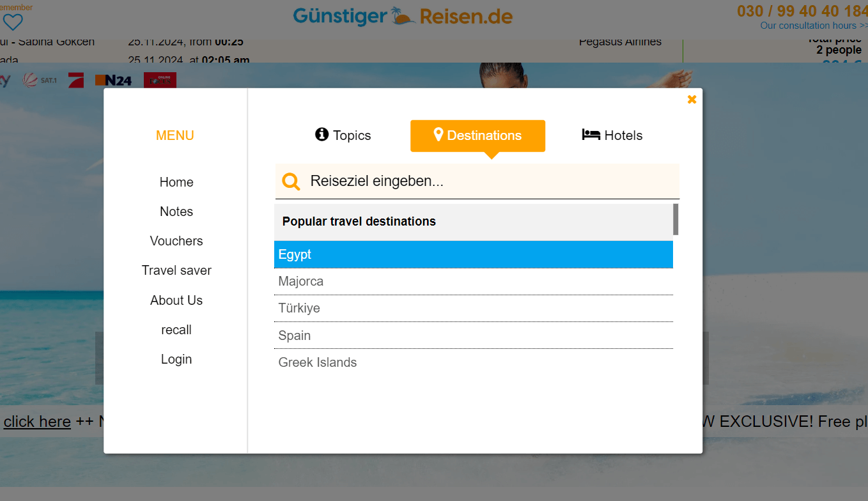
Task: Go to Home in menu
Action: pyautogui.click(x=176, y=182)
